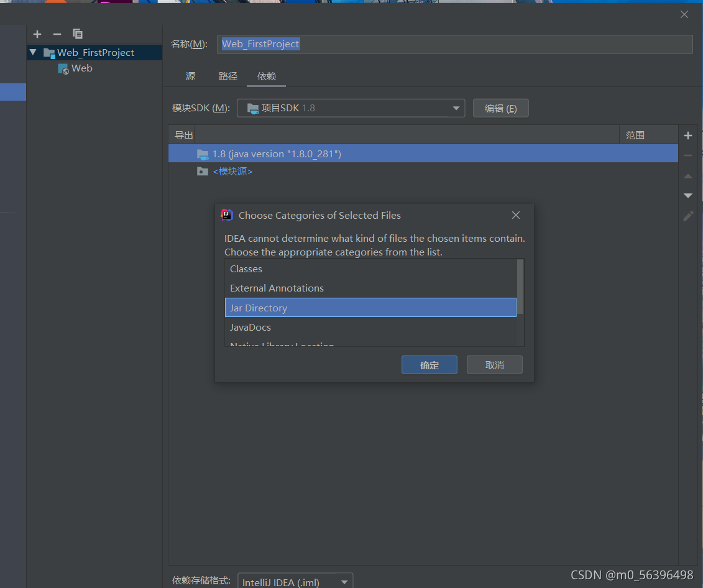The width and height of the screenshot is (703, 588).
Task: Copy the module via the copy icon
Action: pyautogui.click(x=76, y=34)
